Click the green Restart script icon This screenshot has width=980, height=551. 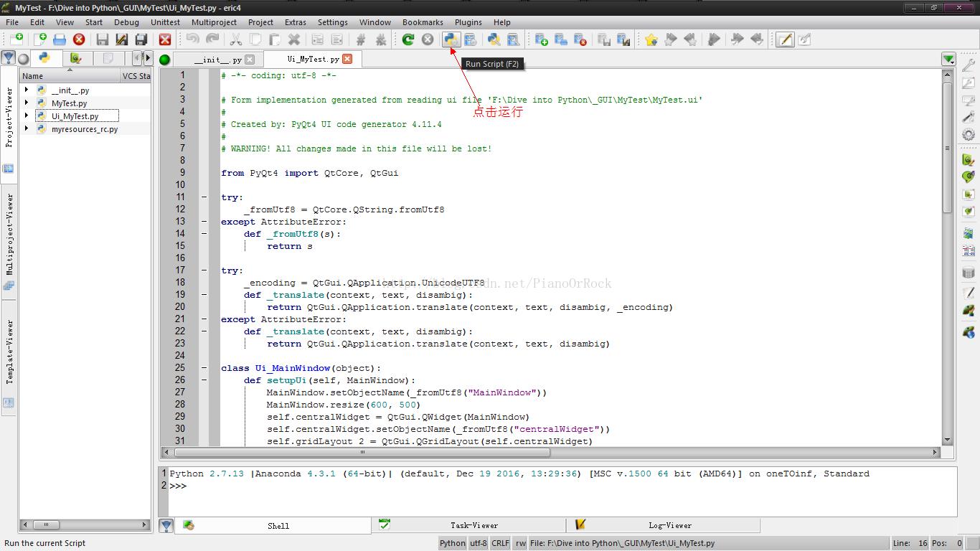tap(407, 39)
